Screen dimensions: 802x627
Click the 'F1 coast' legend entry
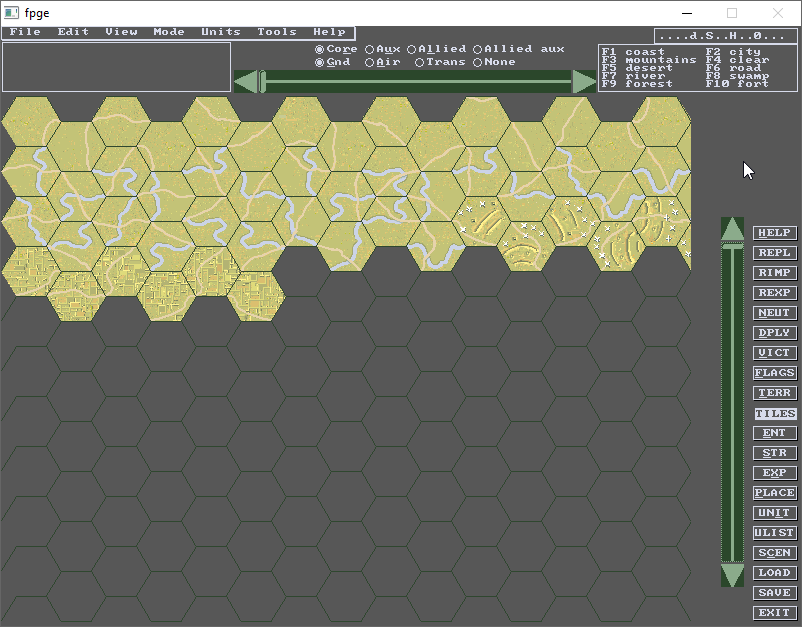[633, 52]
